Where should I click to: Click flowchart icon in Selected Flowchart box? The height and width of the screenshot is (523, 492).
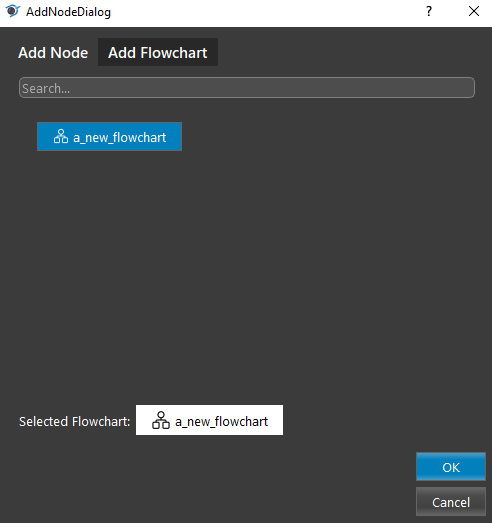161,421
